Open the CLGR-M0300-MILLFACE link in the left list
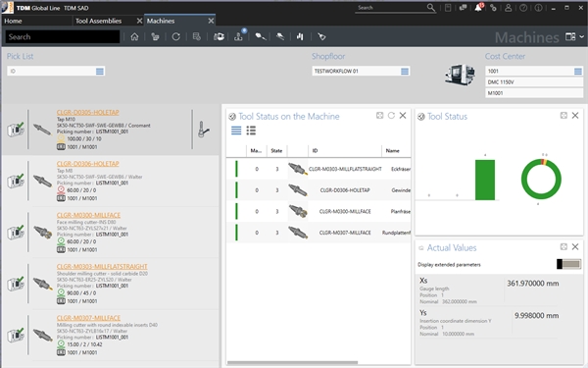 tap(88, 215)
